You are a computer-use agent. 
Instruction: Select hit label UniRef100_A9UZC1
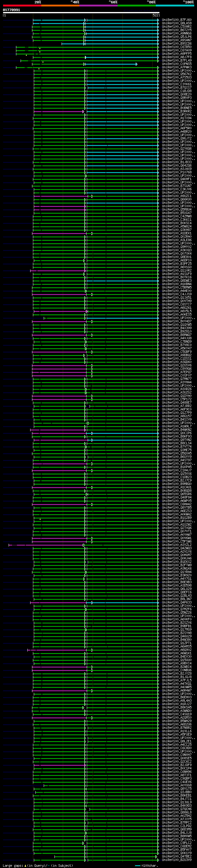point(177,196)
